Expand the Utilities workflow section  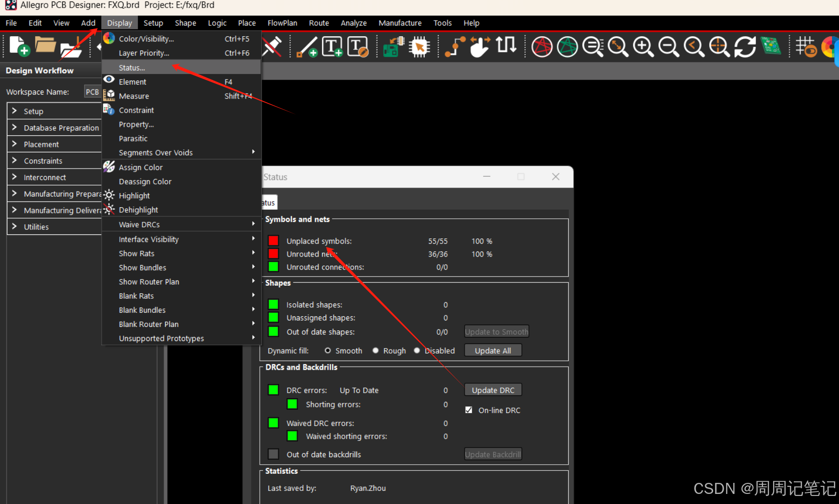[14, 226]
